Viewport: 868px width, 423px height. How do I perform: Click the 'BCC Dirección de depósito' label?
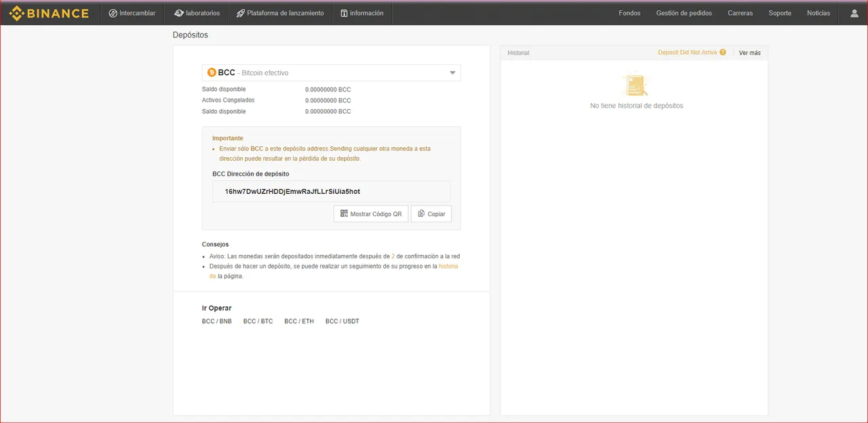(251, 174)
